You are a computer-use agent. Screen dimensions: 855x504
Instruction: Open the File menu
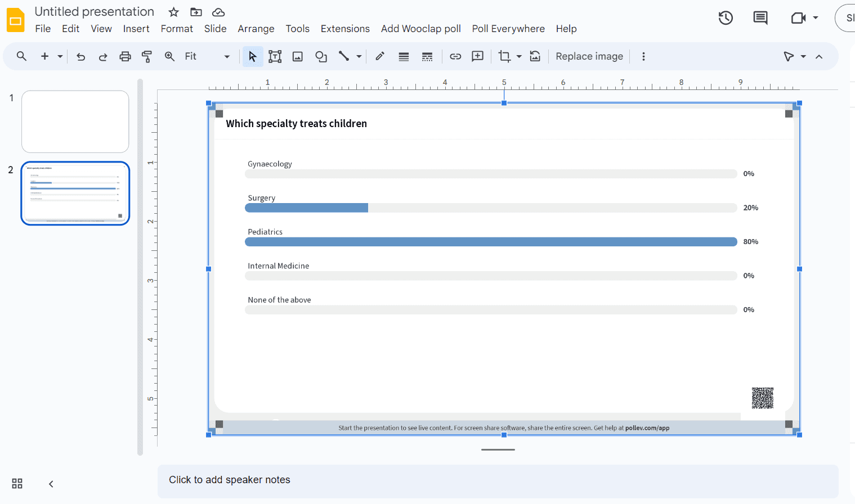pos(43,29)
